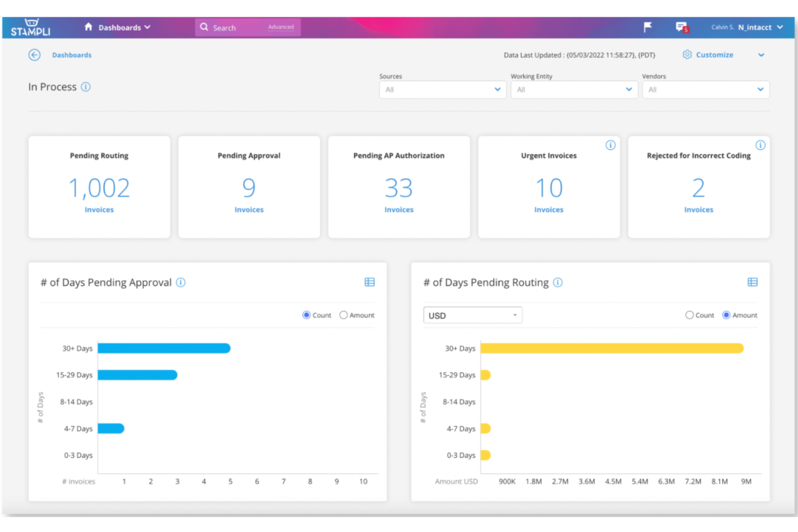Select the Amount radio in Days Pending Approval
This screenshot has height=532, width=798.
pyautogui.click(x=343, y=315)
